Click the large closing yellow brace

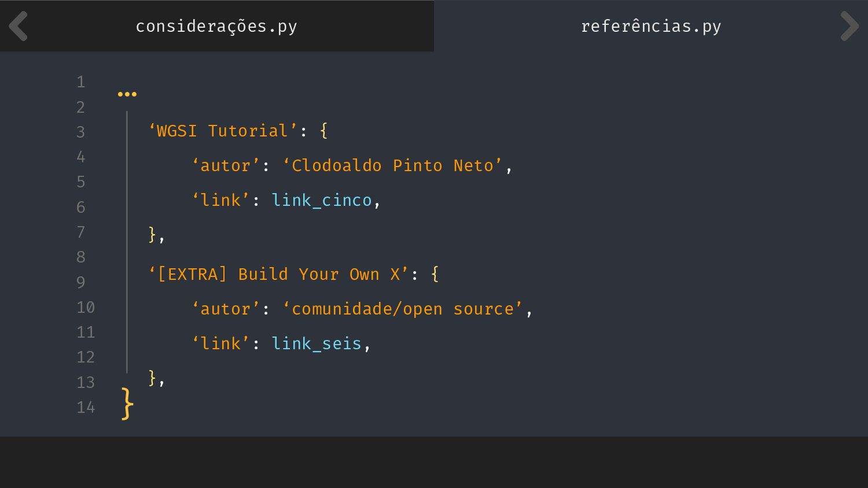127,403
